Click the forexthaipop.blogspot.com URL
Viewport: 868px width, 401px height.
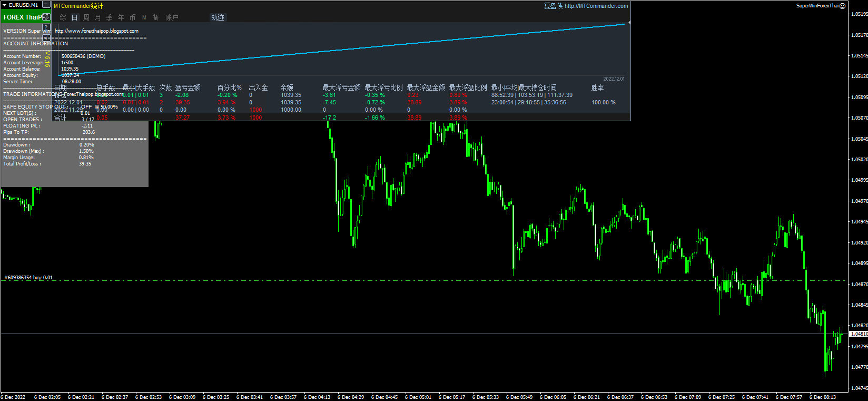click(x=97, y=31)
